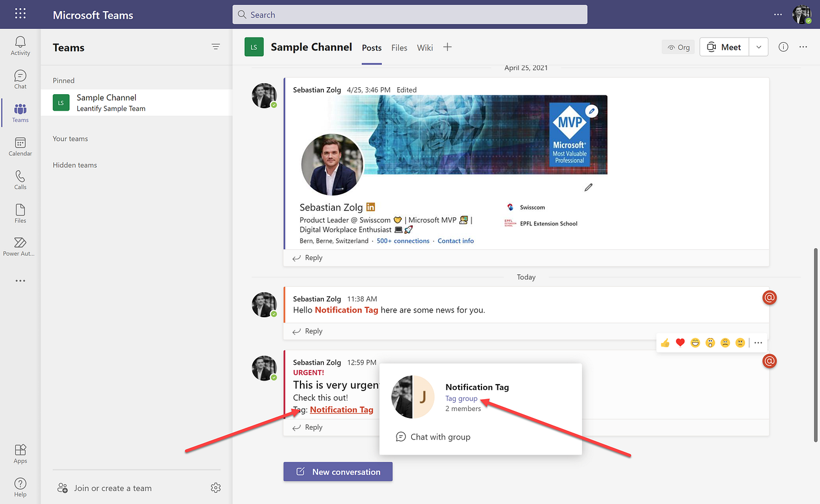Screen dimensions: 820x504
Task: Open settings ellipsis next to profile picture
Action: [778, 15]
